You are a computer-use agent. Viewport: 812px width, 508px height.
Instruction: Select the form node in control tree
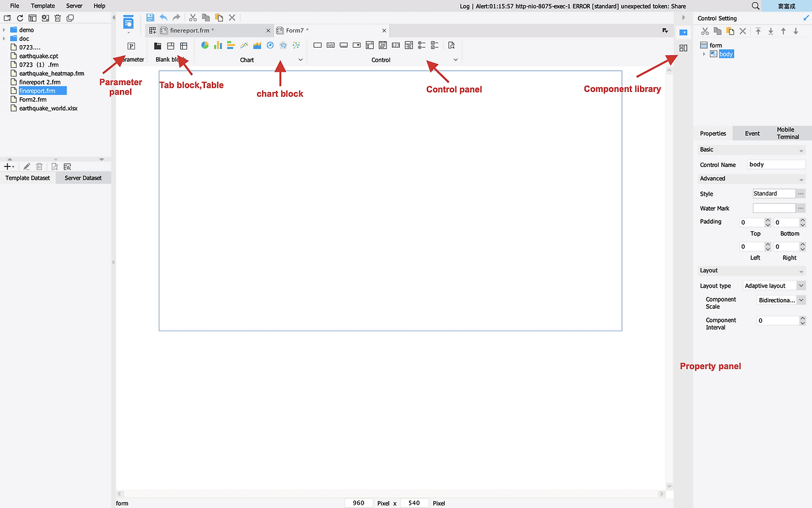pyautogui.click(x=716, y=45)
